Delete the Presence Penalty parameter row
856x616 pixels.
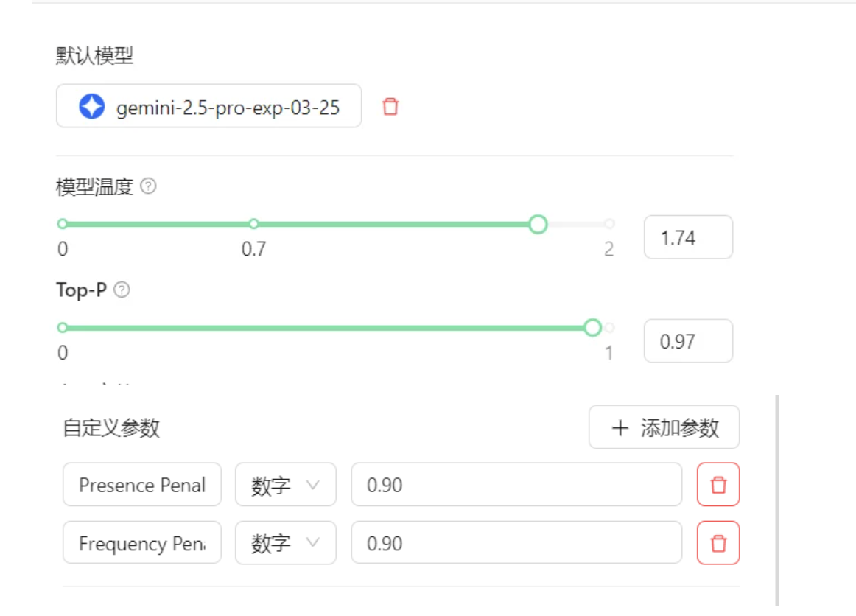pos(718,485)
